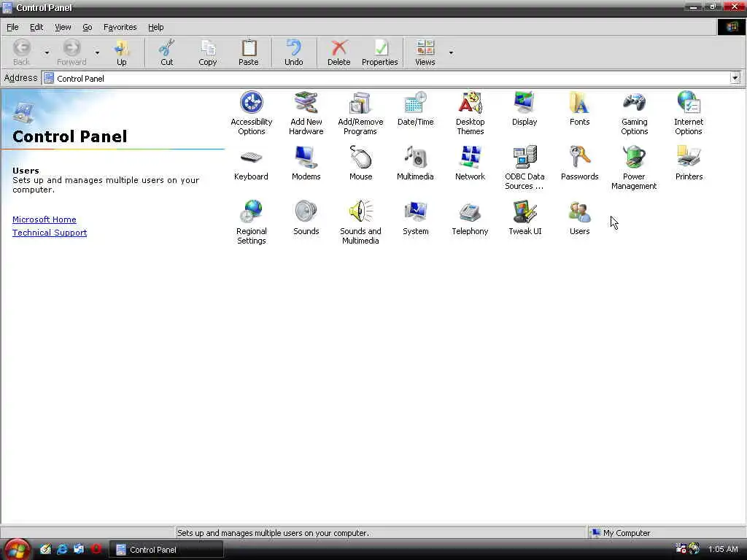Image resolution: width=747 pixels, height=560 pixels.
Task: Select the Mouse icon
Action: (360, 163)
